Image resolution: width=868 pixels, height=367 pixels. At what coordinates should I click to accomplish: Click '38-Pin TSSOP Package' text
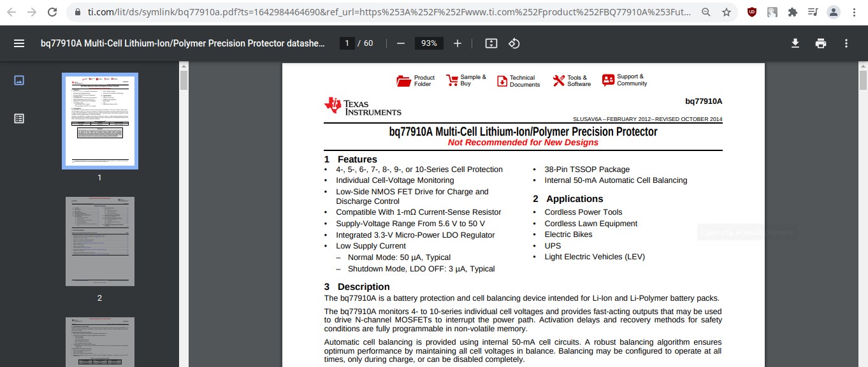pyautogui.click(x=587, y=169)
